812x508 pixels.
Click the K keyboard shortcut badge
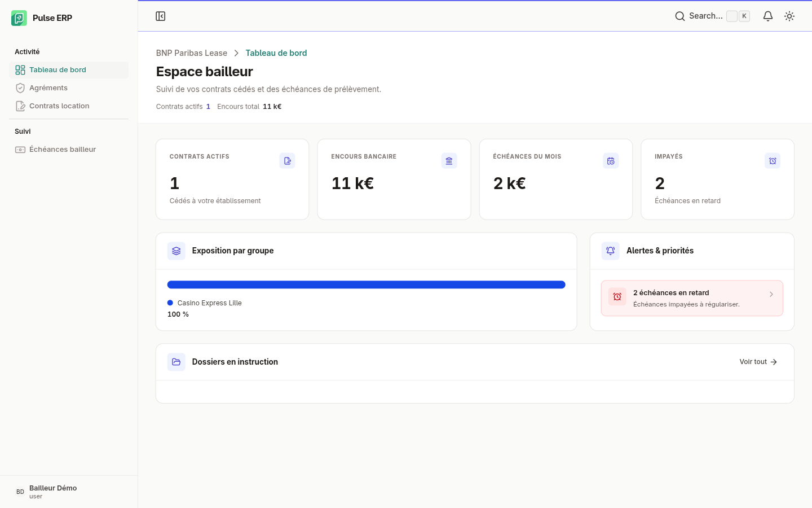(744, 16)
